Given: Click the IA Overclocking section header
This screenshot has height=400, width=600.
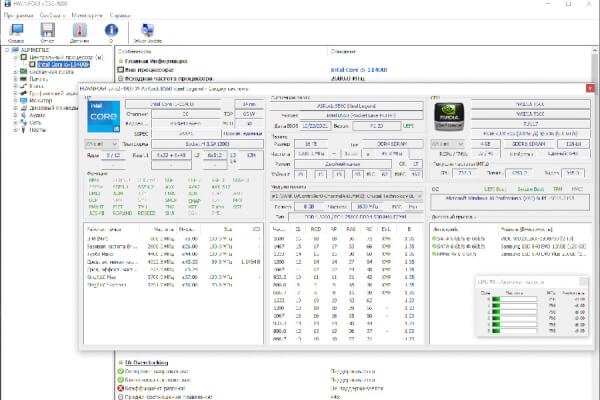Looking at the screenshot, I should (147, 362).
